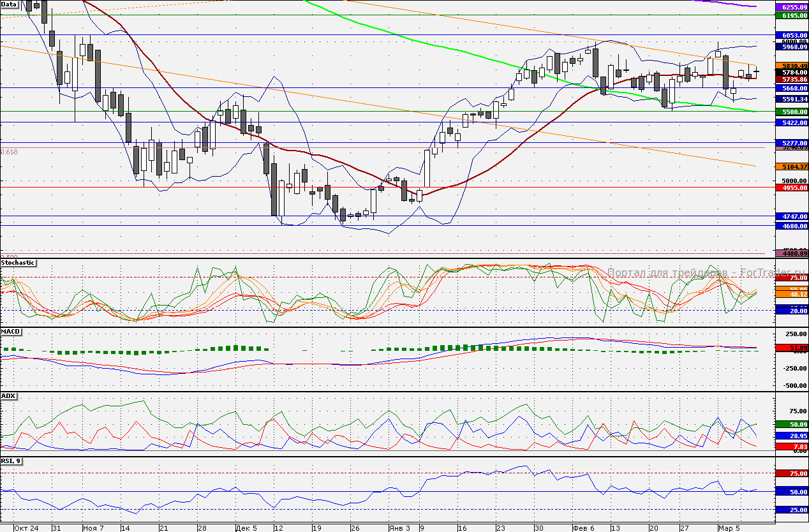Click the orange 5104.37 trendline price tag
809x532 pixels.
[x=791, y=166]
